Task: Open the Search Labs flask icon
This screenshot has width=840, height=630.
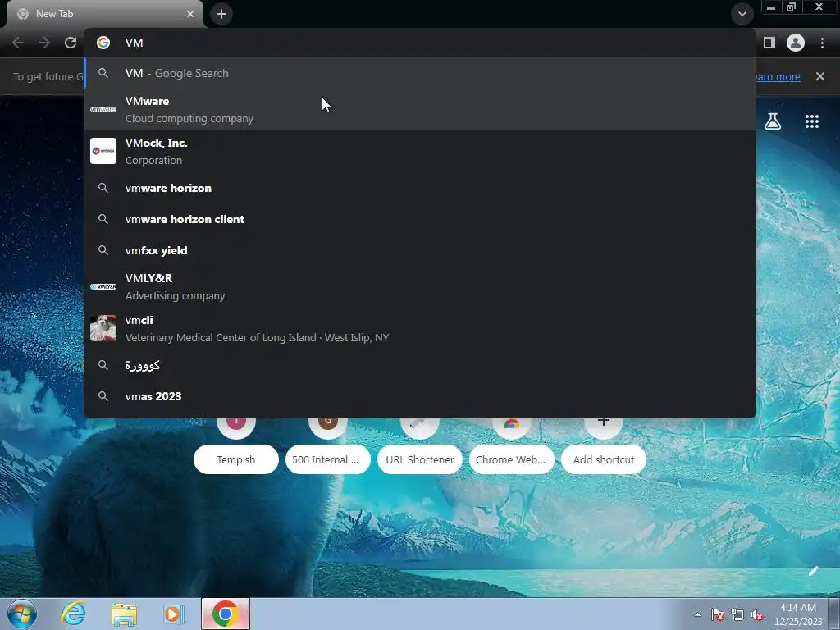Action: pyautogui.click(x=773, y=121)
